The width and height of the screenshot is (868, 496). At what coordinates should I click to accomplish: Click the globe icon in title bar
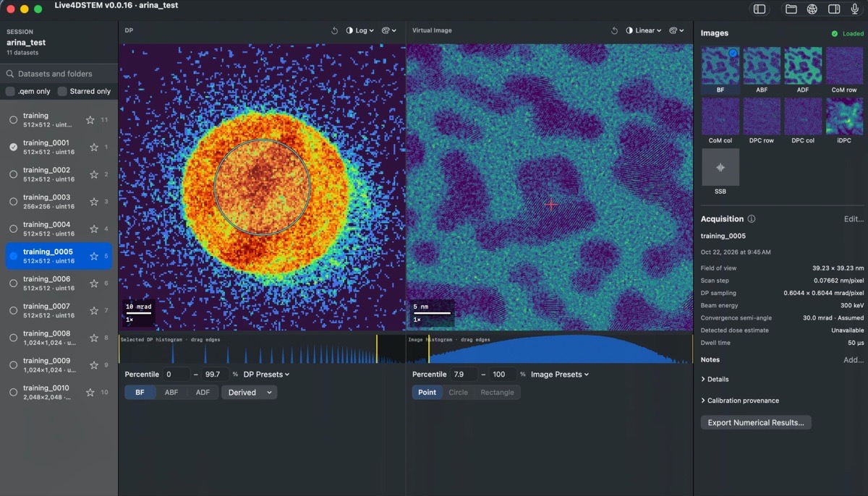[x=812, y=9]
